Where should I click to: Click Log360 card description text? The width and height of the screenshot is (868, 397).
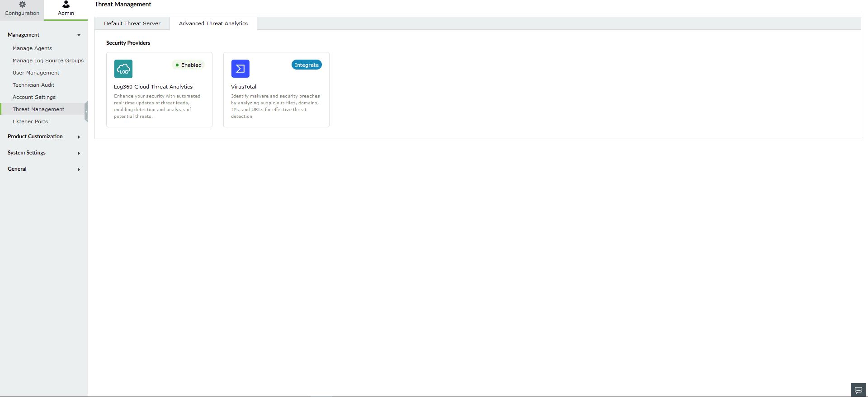(157, 106)
